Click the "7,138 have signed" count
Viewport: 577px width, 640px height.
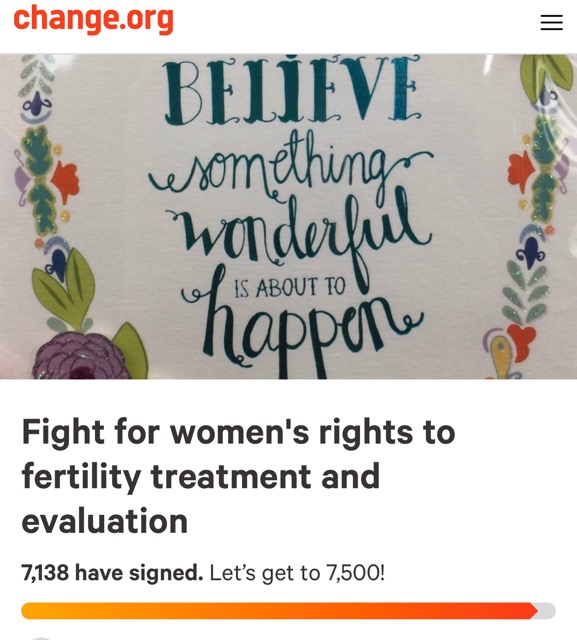112,573
